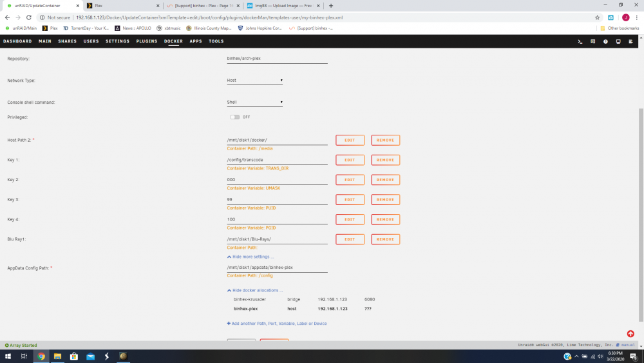Click the volume icon in the system tray
The height and width of the screenshot is (363, 644).
click(600, 357)
